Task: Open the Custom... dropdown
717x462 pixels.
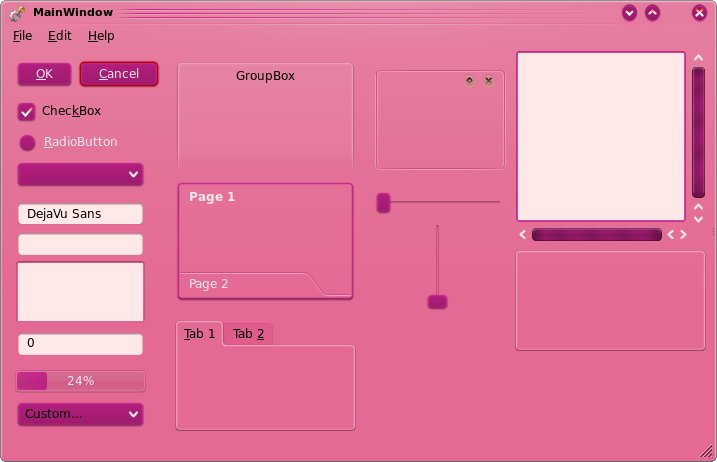Action: (80, 414)
